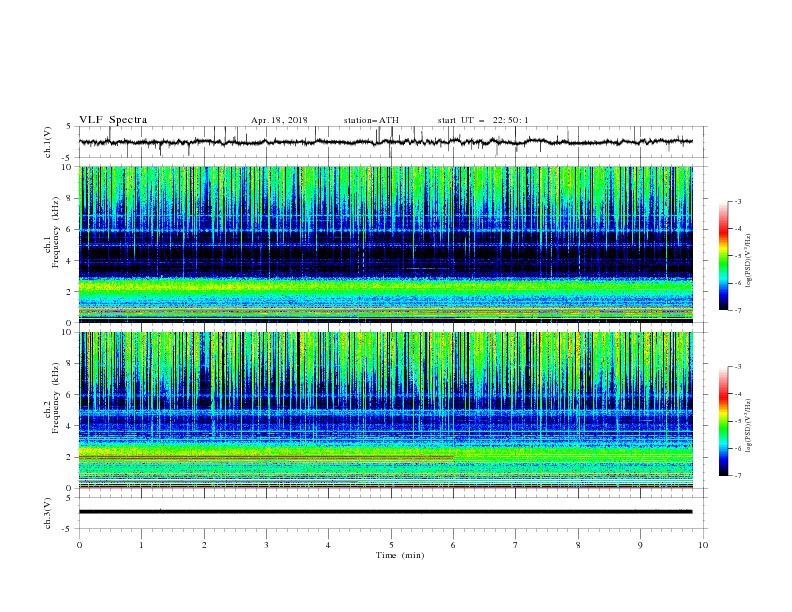
Task: Click time axis tick label '6'
Action: tap(453, 545)
